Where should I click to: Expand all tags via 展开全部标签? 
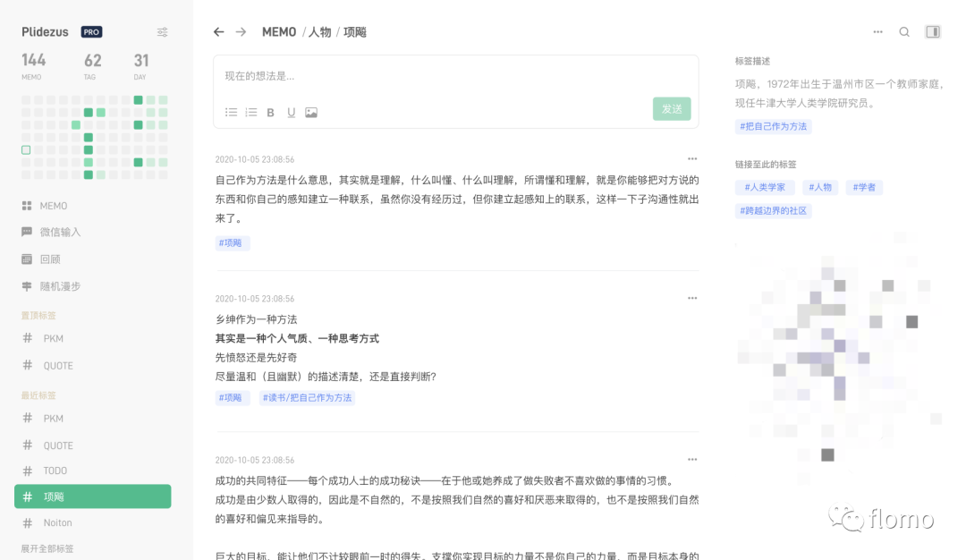click(47, 548)
